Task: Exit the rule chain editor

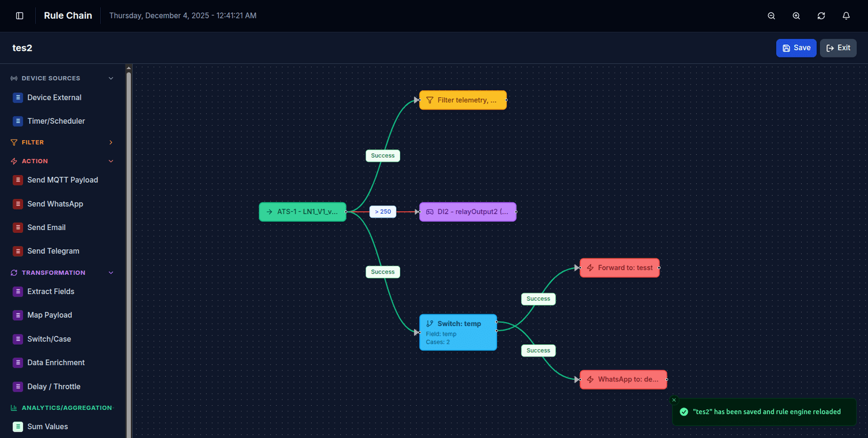Action: tap(838, 48)
